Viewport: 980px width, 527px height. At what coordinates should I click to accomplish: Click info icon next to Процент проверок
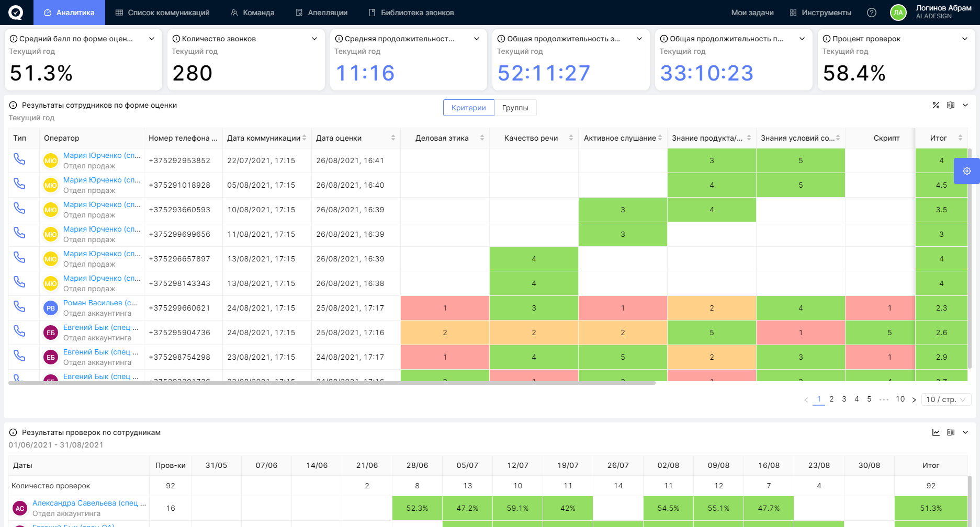[x=827, y=39]
